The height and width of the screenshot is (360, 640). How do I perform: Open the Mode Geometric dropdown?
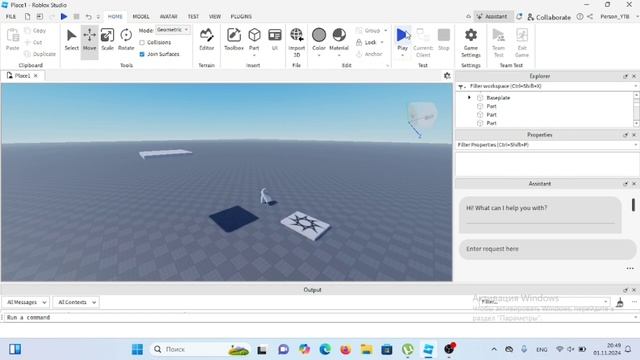coord(173,30)
